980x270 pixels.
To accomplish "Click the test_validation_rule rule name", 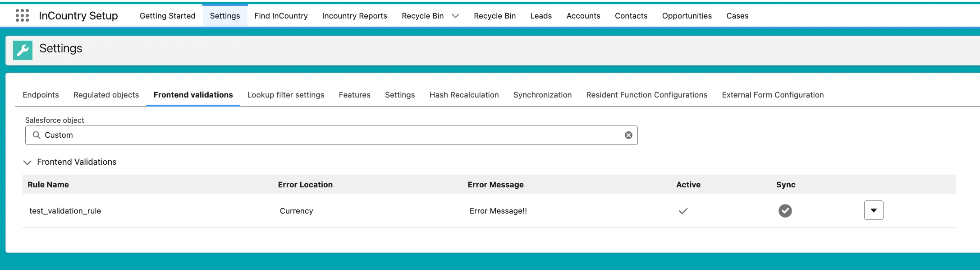I will 65,211.
